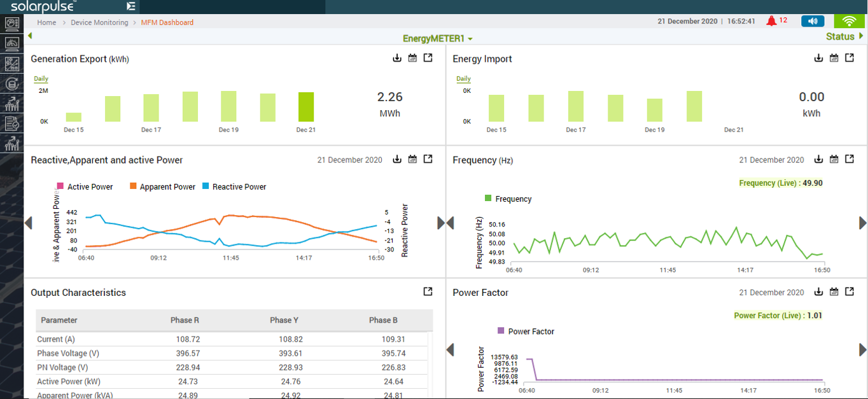The image size is (868, 399).
Task: Open the calendar picker on Frequency chart
Action: 834,159
